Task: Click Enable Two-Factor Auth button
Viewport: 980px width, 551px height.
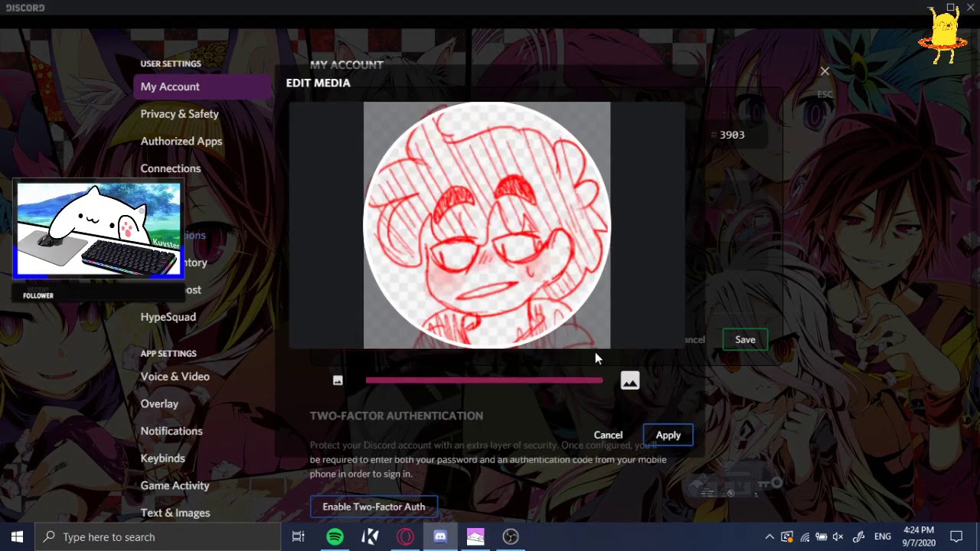Action: point(374,507)
